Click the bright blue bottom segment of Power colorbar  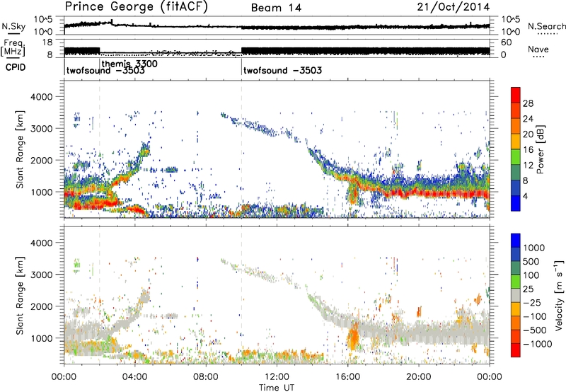point(516,203)
